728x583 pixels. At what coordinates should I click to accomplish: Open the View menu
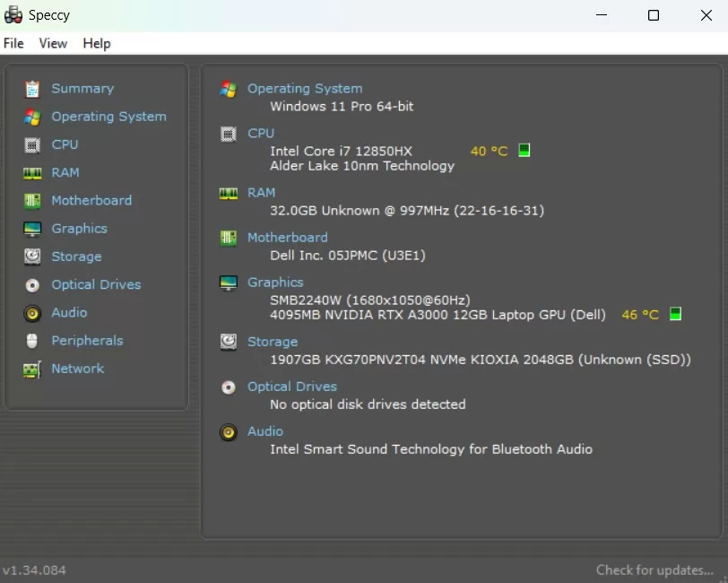[53, 43]
